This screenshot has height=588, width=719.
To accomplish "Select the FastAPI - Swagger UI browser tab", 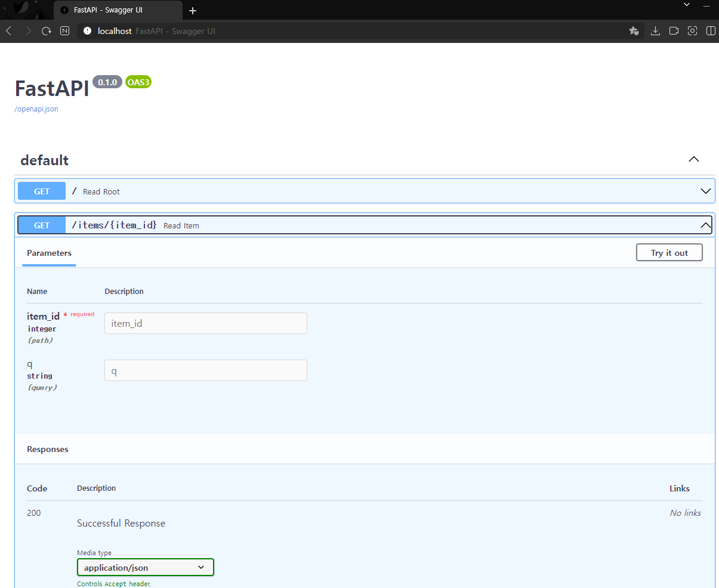I will pos(118,11).
